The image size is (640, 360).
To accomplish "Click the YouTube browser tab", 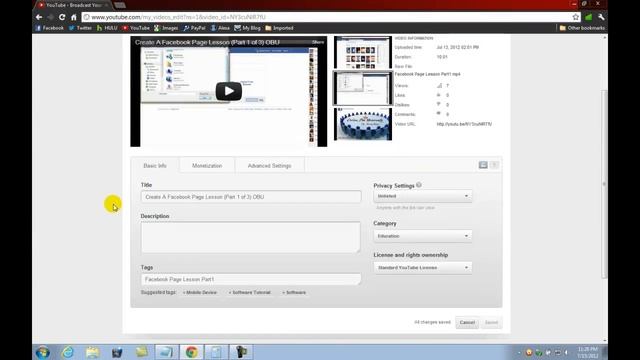I will click(73, 5).
